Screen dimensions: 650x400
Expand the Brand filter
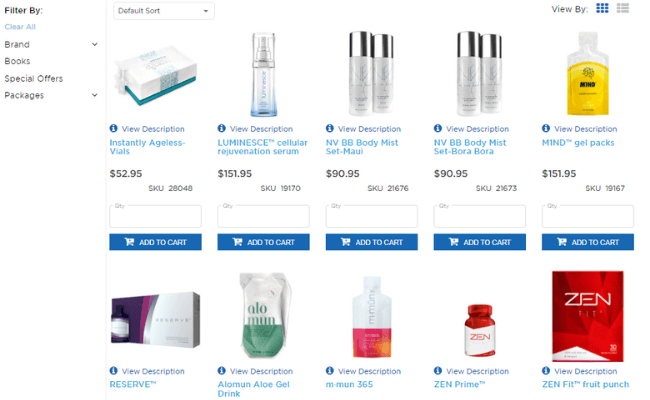tap(51, 44)
